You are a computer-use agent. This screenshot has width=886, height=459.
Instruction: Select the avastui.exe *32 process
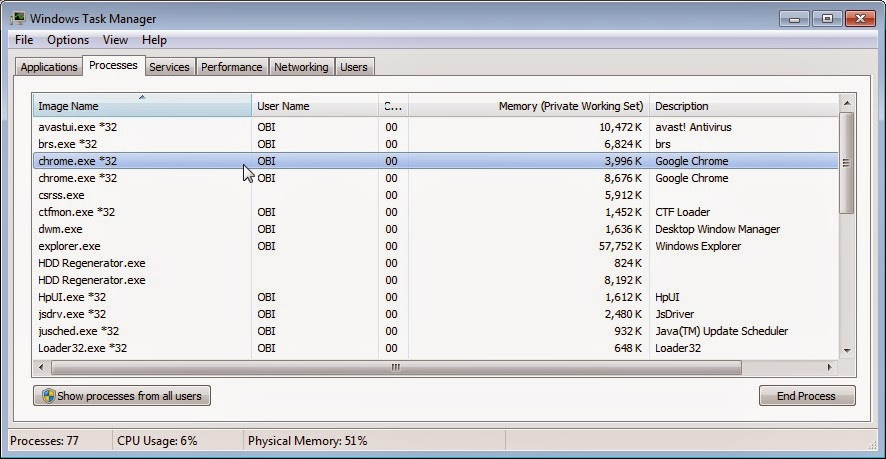coord(436,127)
